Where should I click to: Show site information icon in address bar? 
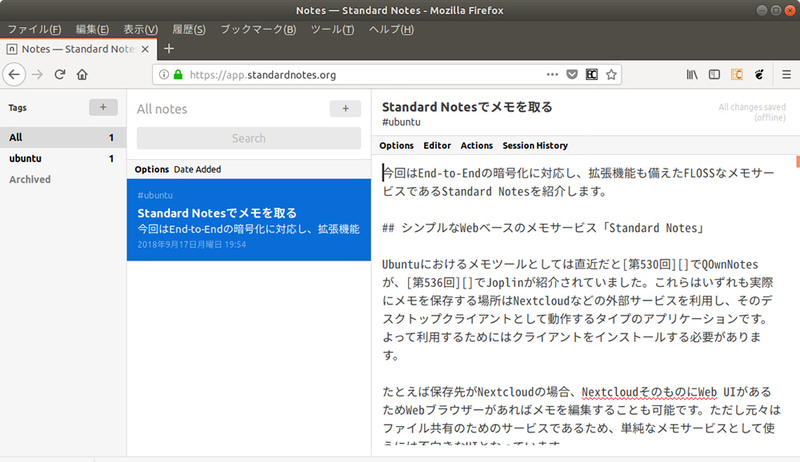coord(164,75)
